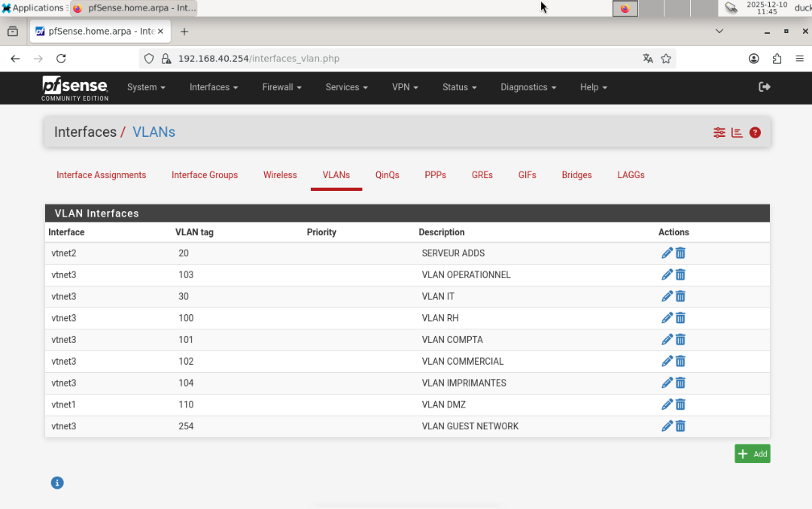Log out using the logout icon
The image size is (812, 509).
click(764, 87)
